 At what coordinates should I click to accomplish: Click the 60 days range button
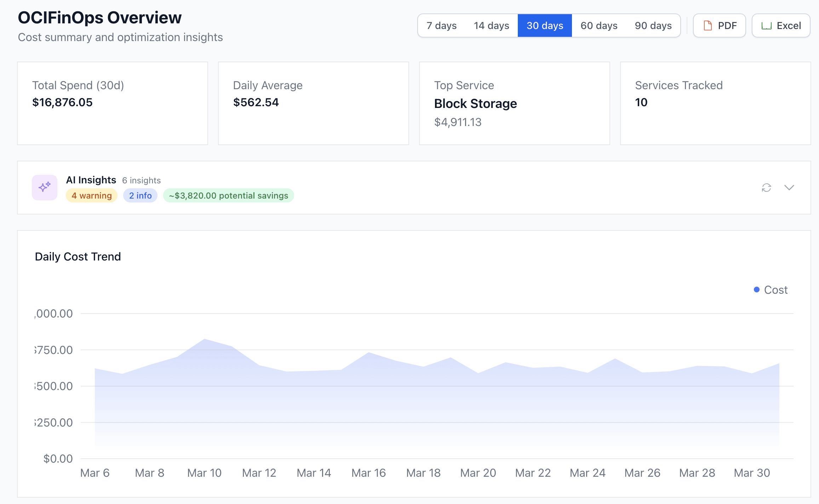598,25
